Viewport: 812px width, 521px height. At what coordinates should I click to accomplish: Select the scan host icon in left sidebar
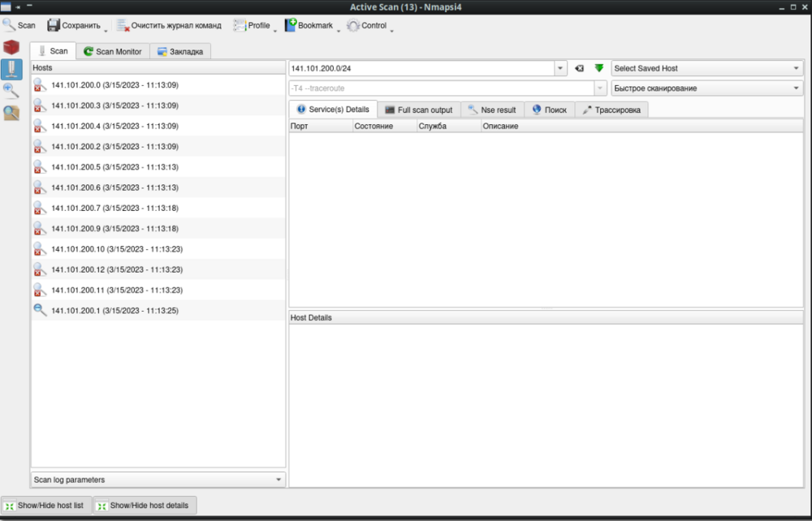(11, 69)
